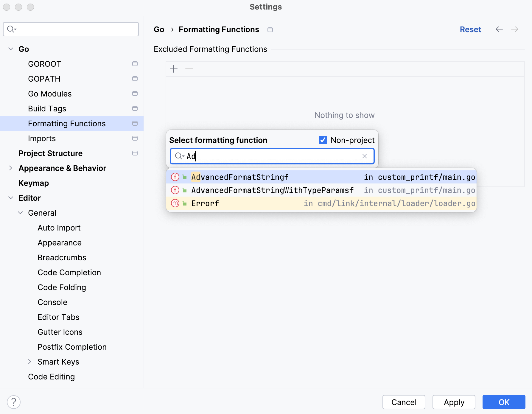This screenshot has height=414, width=532.
Task: Click the minus remove function icon
Action: (189, 69)
